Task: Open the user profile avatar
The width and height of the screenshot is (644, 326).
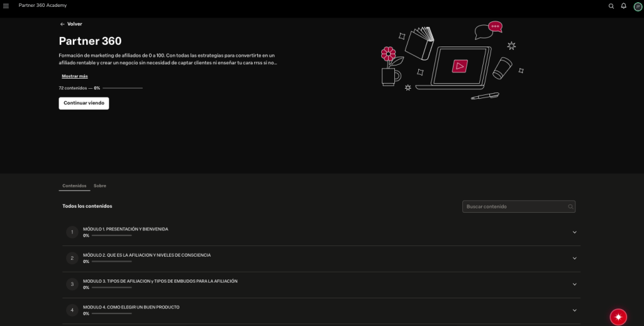Action: pyautogui.click(x=638, y=6)
